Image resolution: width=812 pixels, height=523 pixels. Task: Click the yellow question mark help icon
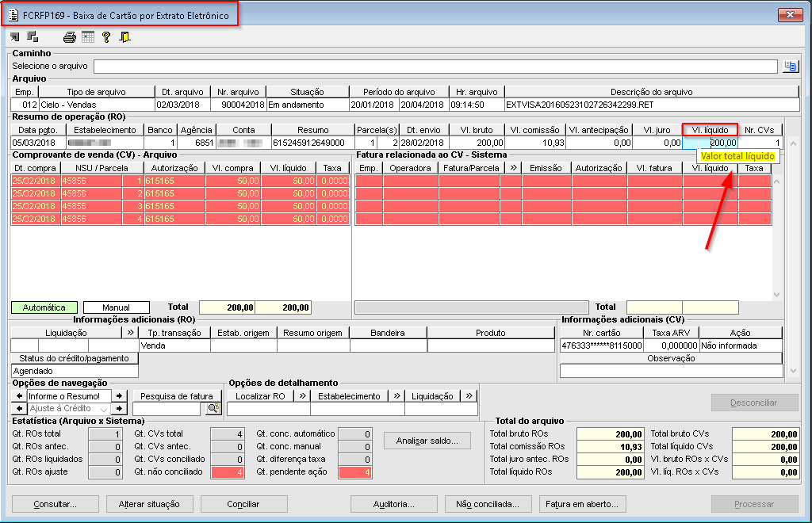[106, 36]
